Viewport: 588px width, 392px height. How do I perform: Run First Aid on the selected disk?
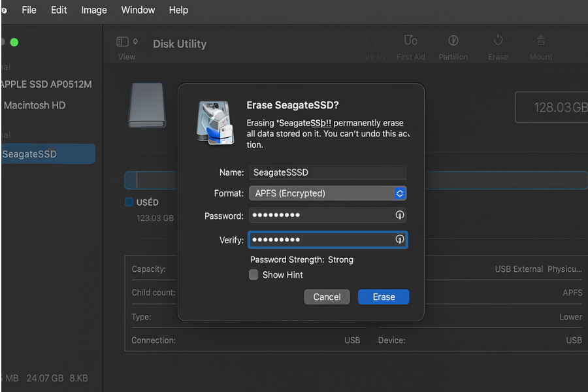(411, 44)
